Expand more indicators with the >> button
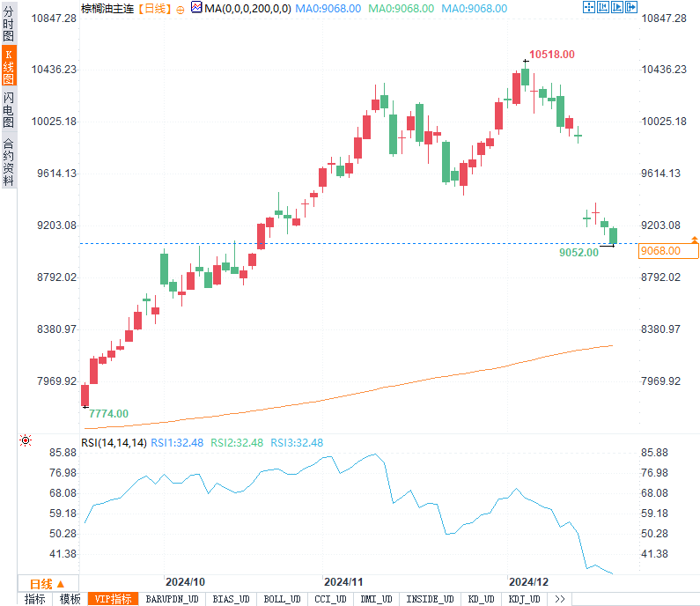This screenshot has width=700, height=606. 559,599
